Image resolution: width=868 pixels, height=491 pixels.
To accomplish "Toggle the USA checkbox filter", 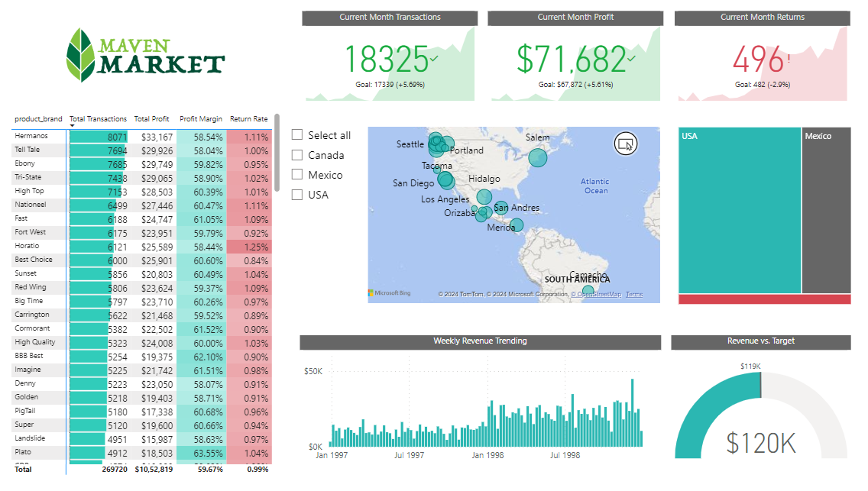I will [297, 195].
